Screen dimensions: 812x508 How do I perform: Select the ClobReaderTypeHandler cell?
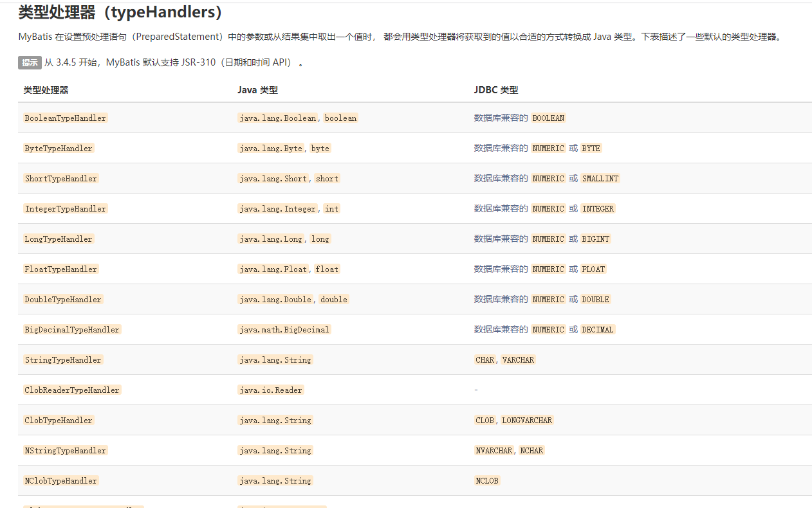click(x=72, y=390)
